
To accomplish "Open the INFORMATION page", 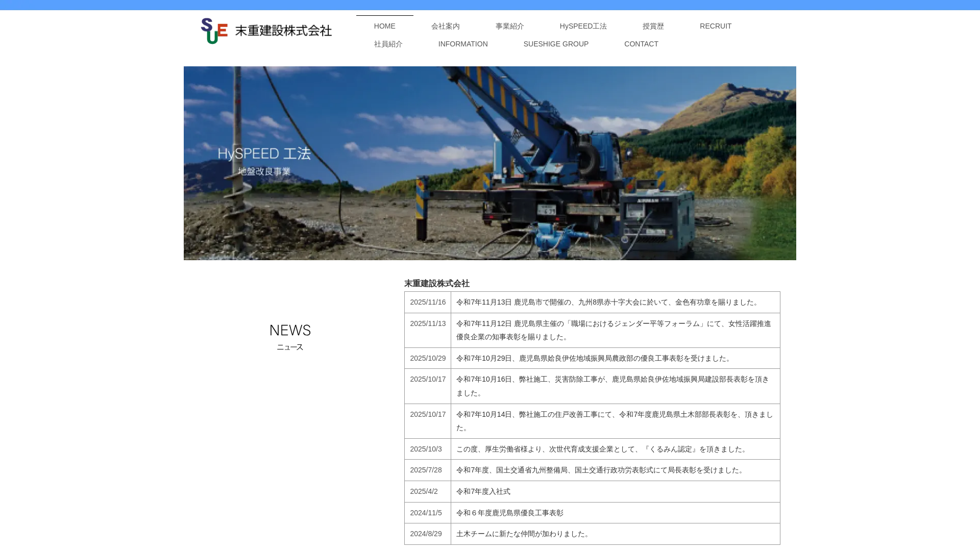I will point(463,44).
